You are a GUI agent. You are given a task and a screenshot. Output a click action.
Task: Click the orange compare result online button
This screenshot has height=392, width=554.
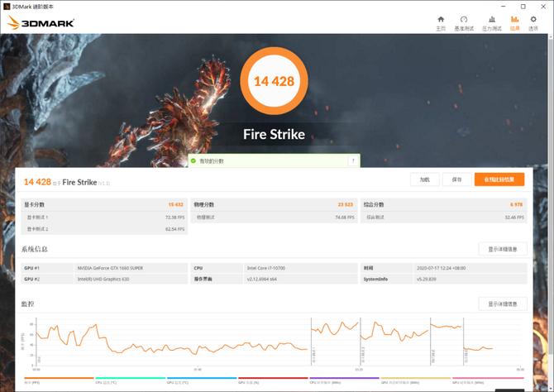coord(499,179)
